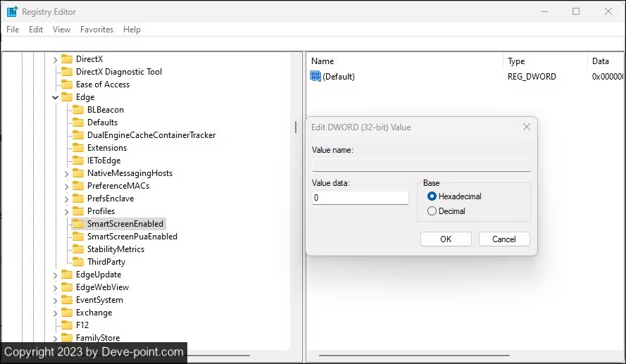Select the StabilityMetrics key label

coord(115,249)
